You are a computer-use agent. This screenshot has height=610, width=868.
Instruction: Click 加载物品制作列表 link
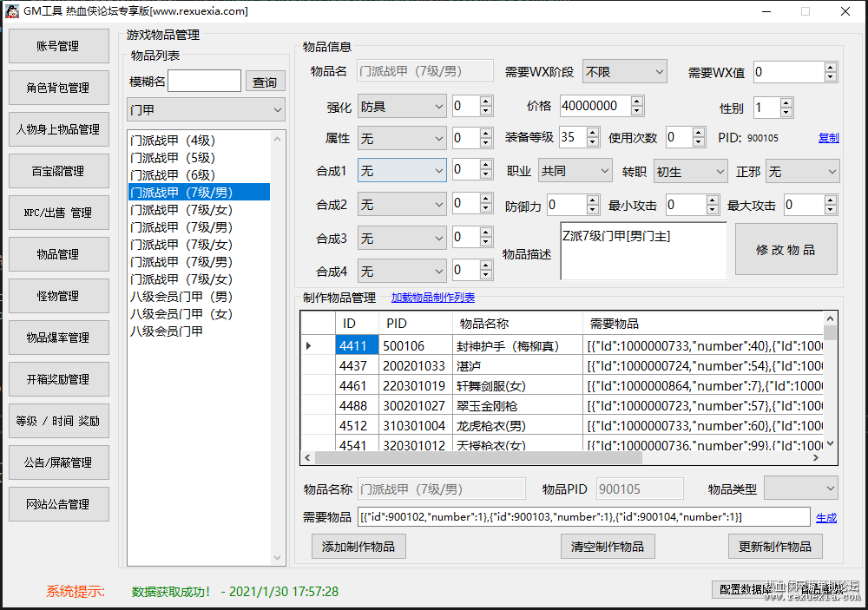point(433,298)
